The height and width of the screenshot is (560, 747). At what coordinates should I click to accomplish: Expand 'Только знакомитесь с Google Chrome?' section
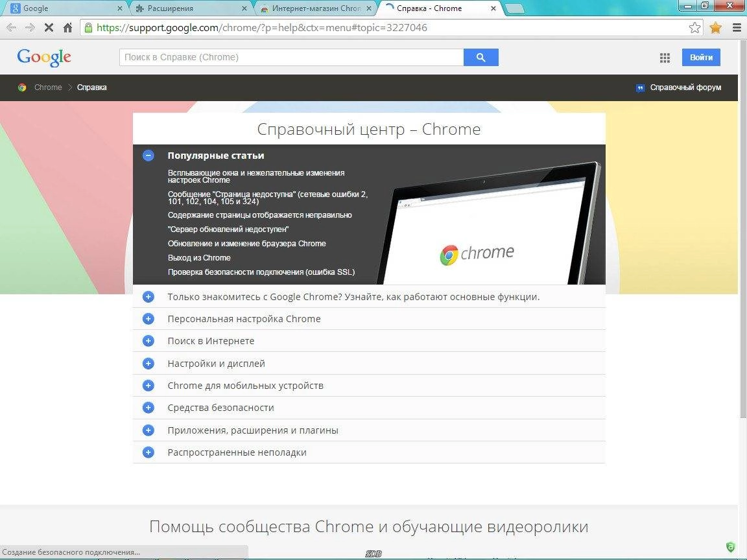pos(148,297)
